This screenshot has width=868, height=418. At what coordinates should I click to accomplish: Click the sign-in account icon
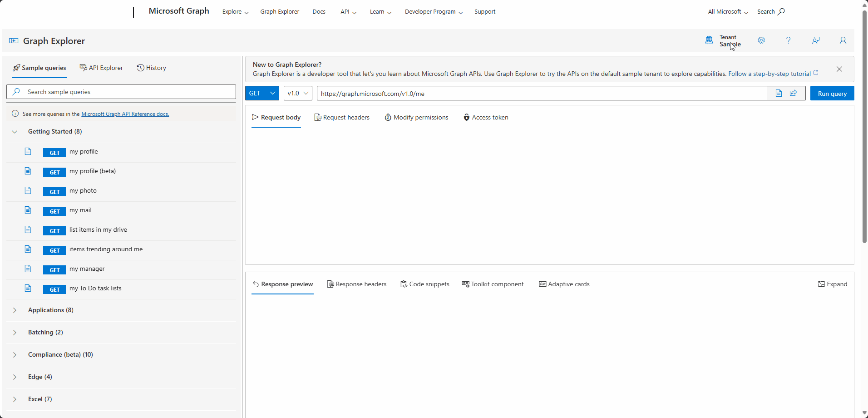[843, 40]
